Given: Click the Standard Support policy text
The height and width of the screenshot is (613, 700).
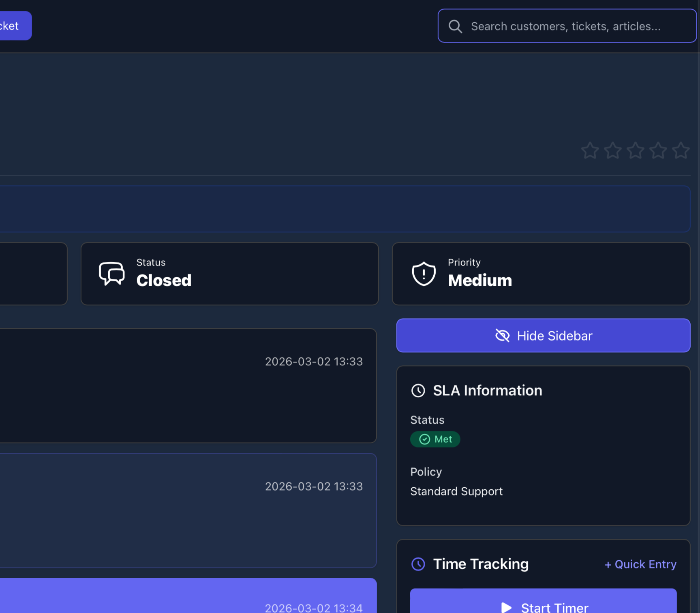Looking at the screenshot, I should click(x=456, y=491).
